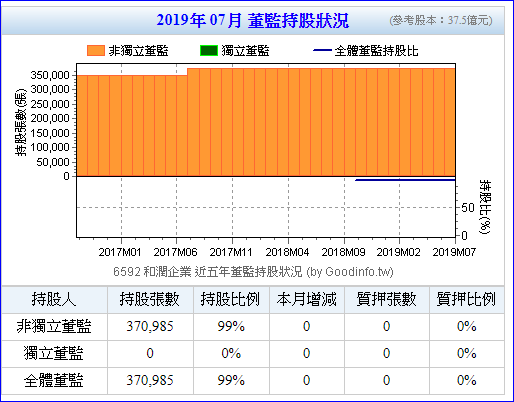Screen dimensions: 514x402
Task: Click the 參考股本 37.5億元 note
Action: [441, 21]
